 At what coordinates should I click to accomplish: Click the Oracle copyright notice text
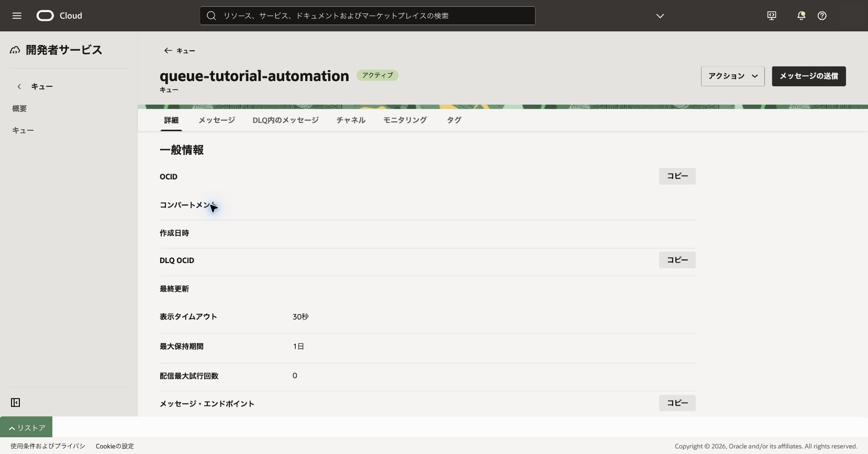tap(766, 446)
